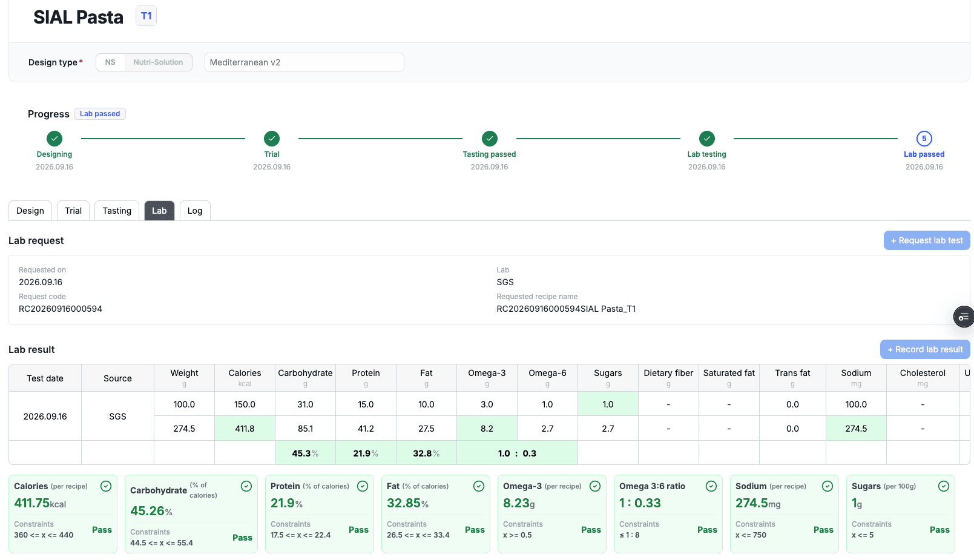Click the Mediterranean v2 input field
The height and width of the screenshot is (560, 974).
click(x=304, y=62)
